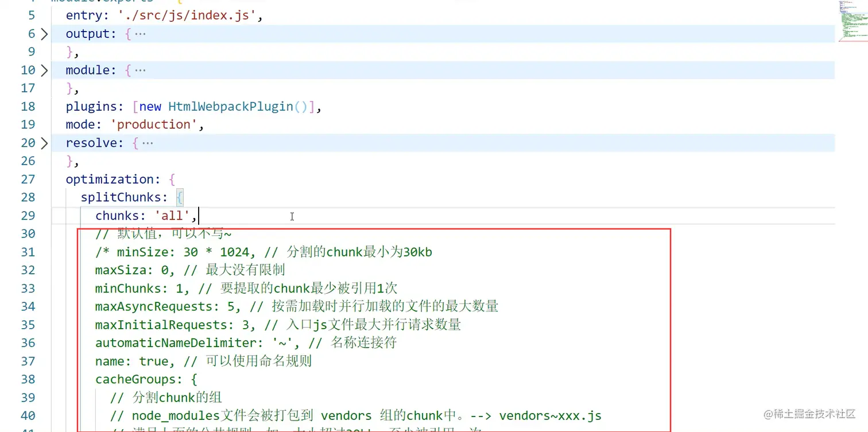This screenshot has height=432, width=868.
Task: Click the 'all' string value on line 29
Action: [172, 216]
